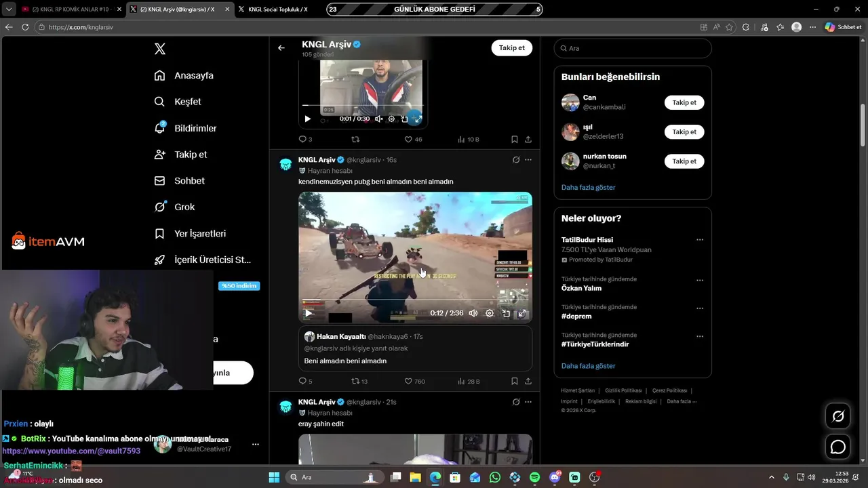Open Discord from the taskbar
Screen dimensions: 868x488
[555, 477]
